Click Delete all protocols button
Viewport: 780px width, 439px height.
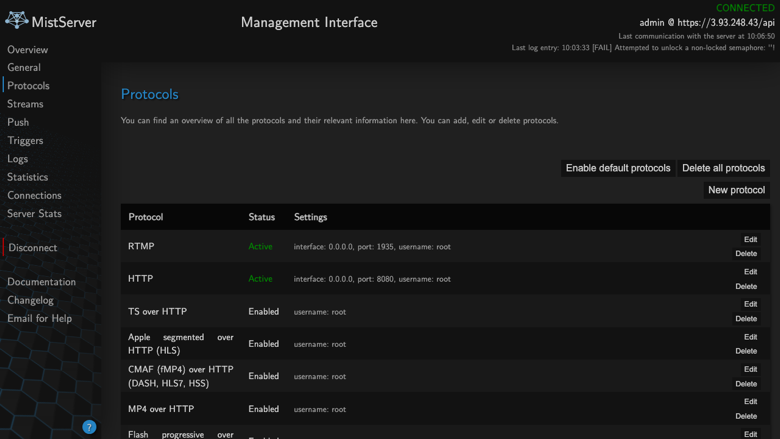[x=723, y=168]
